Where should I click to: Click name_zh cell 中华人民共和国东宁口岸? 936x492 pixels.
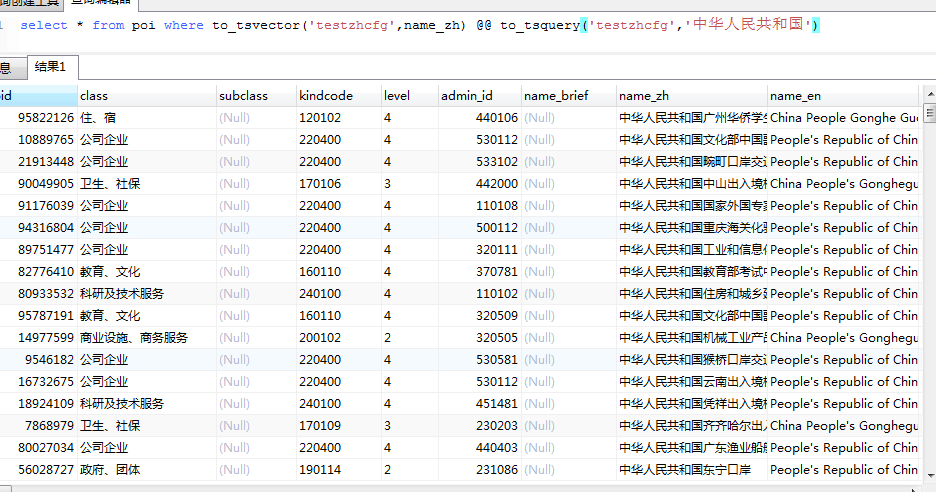691,470
